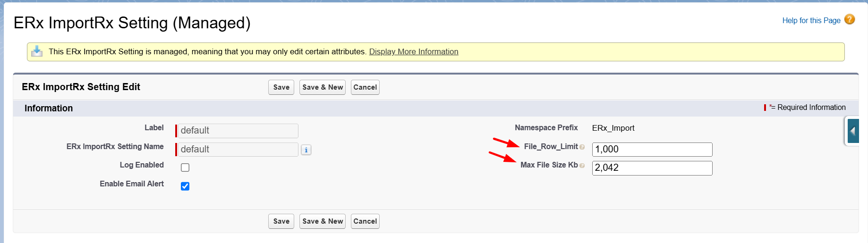Image resolution: width=868 pixels, height=243 pixels.
Task: Open Help for this Page link
Action: coord(811,20)
